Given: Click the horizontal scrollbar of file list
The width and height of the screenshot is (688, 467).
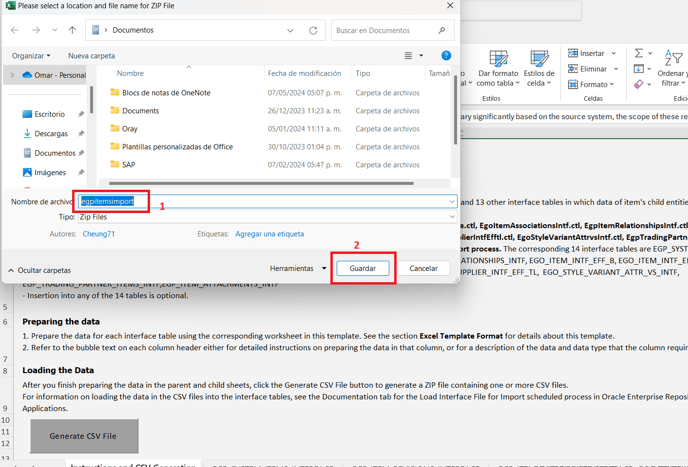Looking at the screenshot, I should tap(261, 183).
